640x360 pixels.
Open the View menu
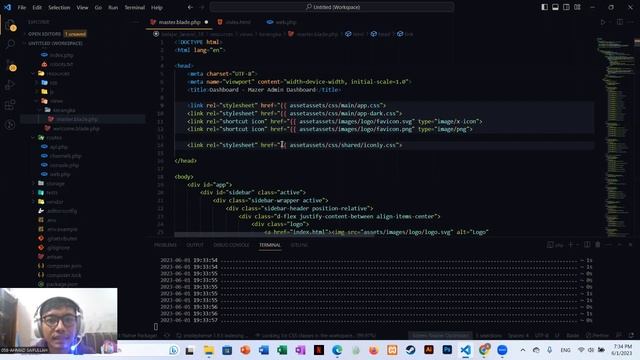[82, 7]
